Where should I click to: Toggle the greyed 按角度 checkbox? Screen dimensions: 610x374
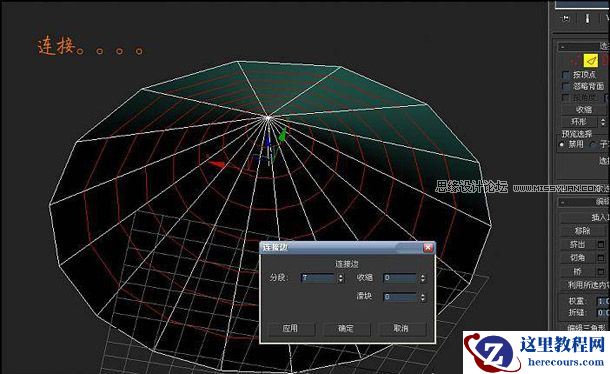566,98
